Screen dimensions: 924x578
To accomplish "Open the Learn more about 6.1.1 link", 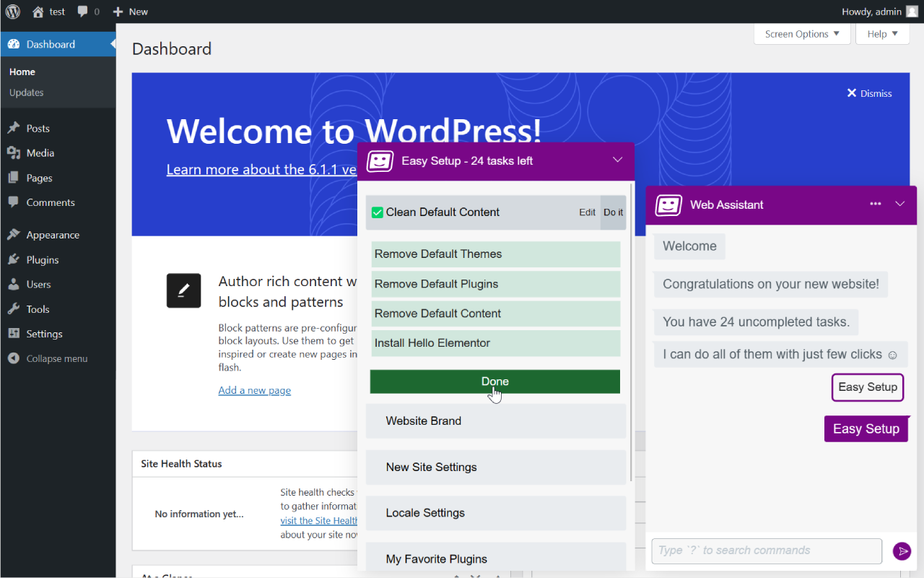I will pyautogui.click(x=262, y=169).
